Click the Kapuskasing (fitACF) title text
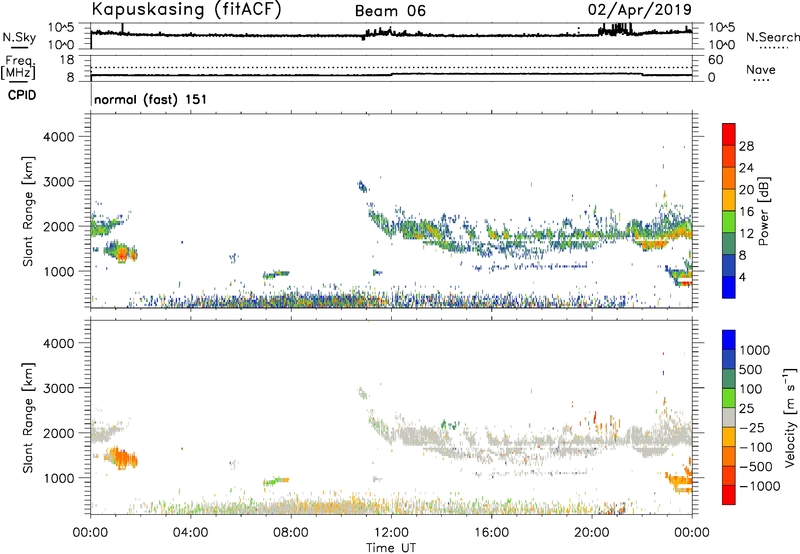Viewport: 800px width, 554px height. (x=186, y=10)
